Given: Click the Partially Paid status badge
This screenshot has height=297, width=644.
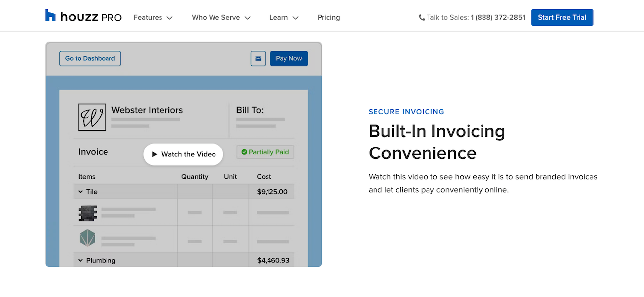Looking at the screenshot, I should [266, 152].
